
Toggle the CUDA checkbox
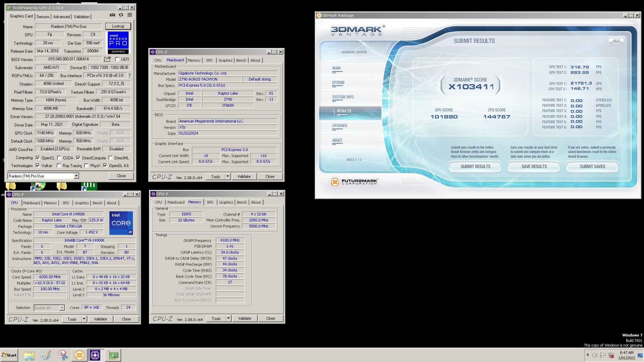coord(59,158)
